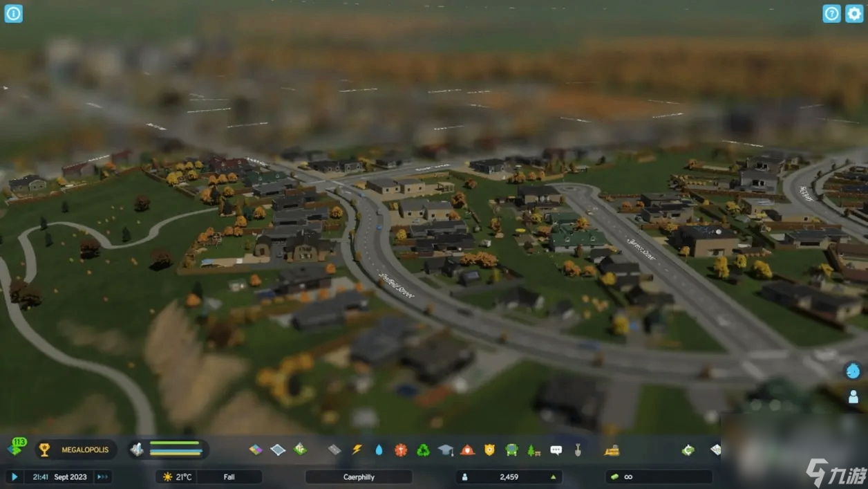
Task: Open the water and sewage menu
Action: (x=379, y=450)
